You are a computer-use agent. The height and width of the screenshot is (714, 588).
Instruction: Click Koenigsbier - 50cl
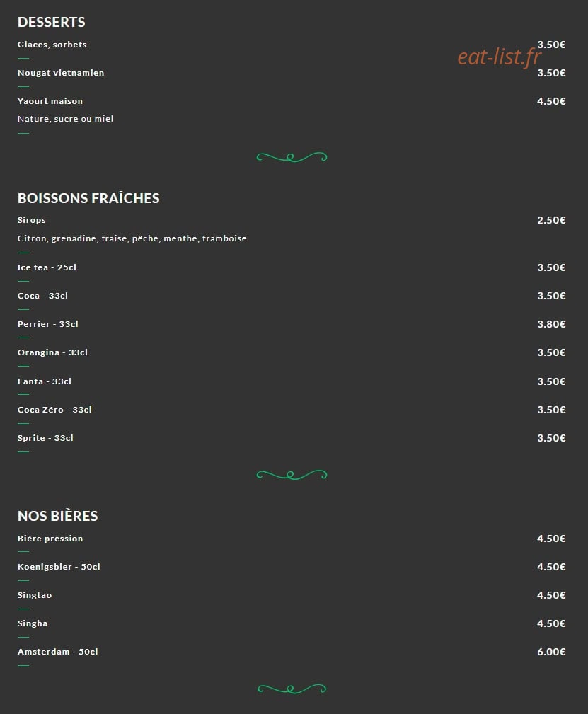59,567
